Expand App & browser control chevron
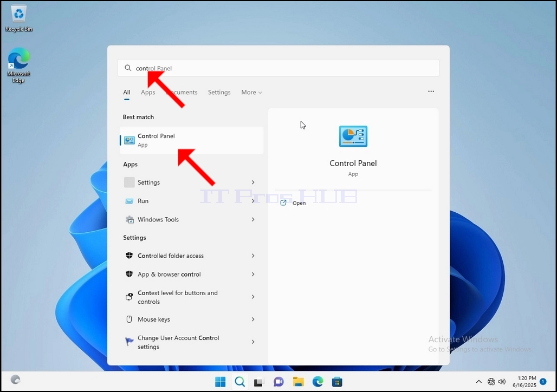Image resolution: width=557 pixels, height=392 pixels. coord(253,274)
